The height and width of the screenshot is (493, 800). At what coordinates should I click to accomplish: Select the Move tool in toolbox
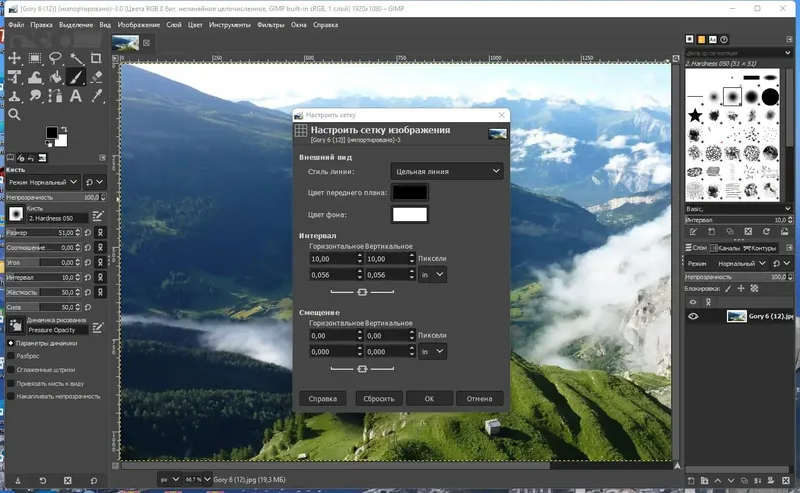point(14,58)
